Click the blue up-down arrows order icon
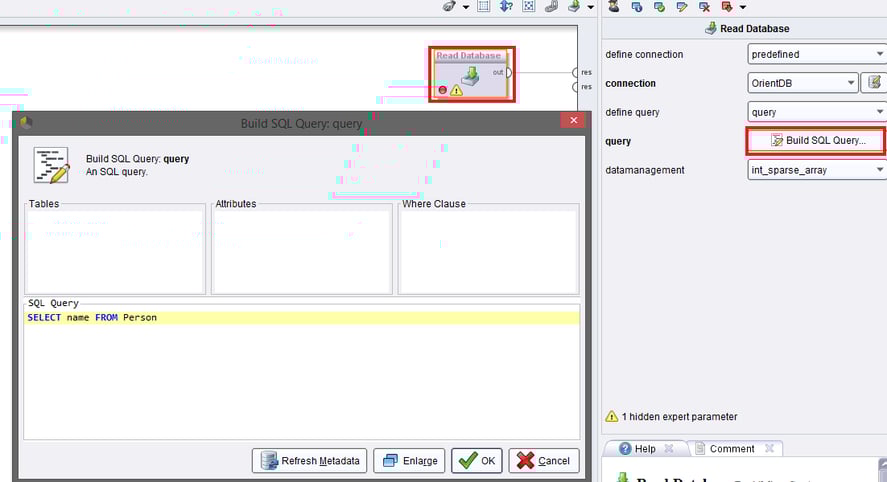Viewport: 887px width, 482px height. [x=506, y=6]
